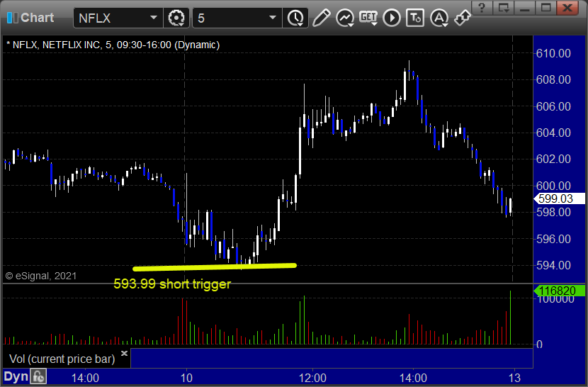Click the 604.00 price axis label
The height and width of the screenshot is (387, 588).
click(x=553, y=133)
